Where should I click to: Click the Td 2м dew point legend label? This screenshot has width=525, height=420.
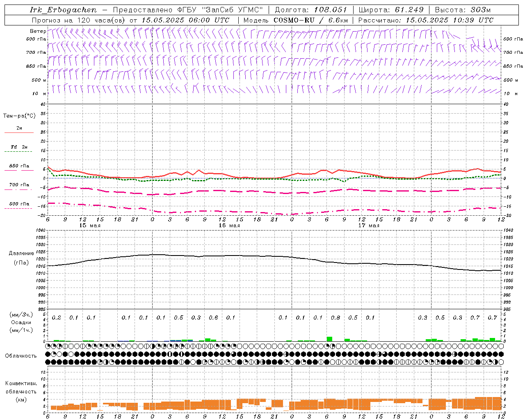19,147
